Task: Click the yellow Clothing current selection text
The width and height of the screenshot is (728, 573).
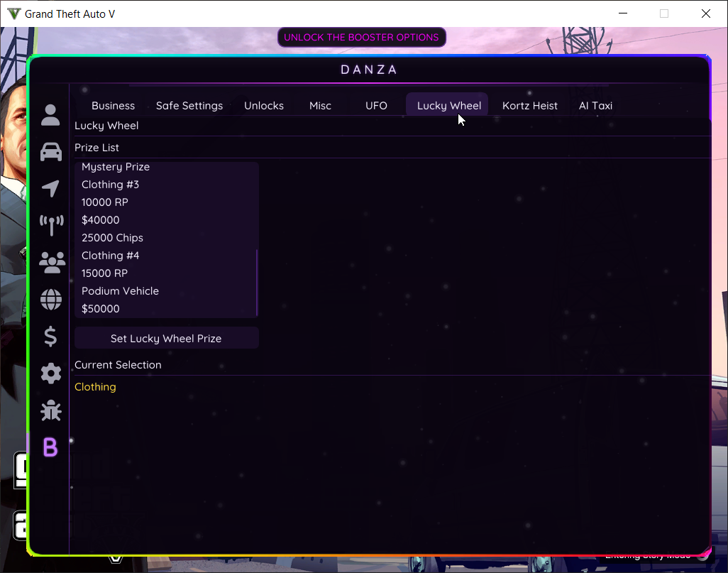Action: 95,387
